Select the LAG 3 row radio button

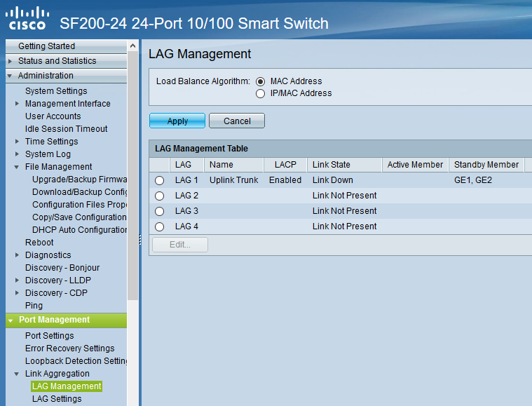[x=160, y=211]
